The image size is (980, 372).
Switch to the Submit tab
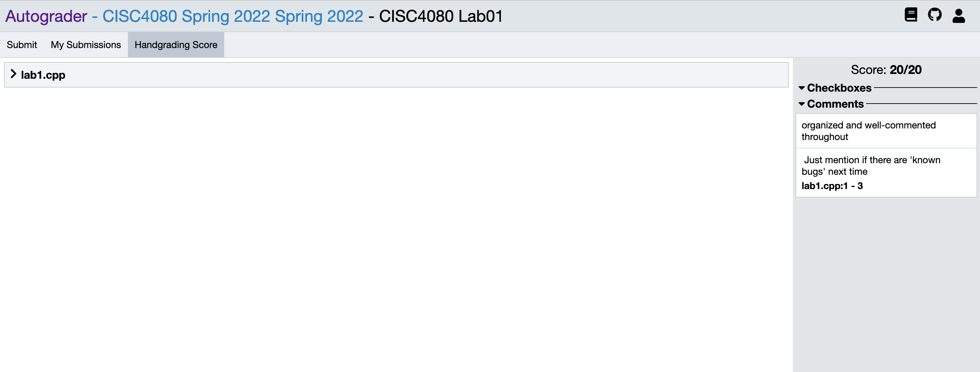pos(21,44)
